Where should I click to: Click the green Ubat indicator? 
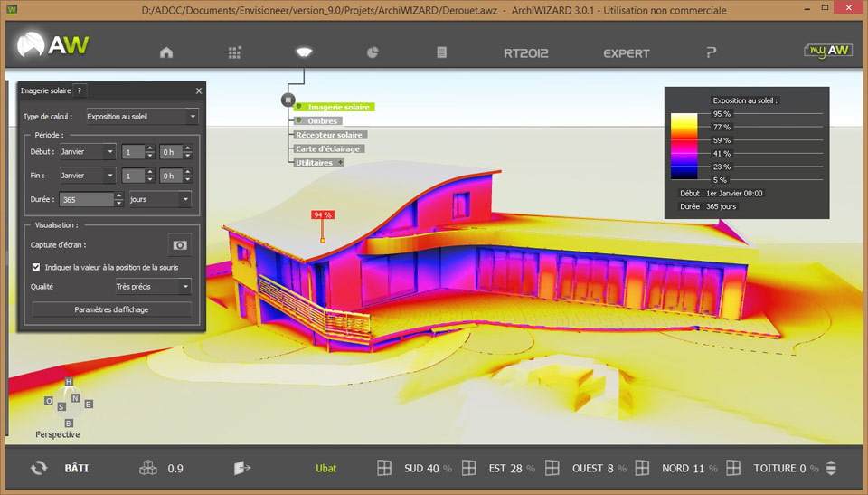[326, 469]
